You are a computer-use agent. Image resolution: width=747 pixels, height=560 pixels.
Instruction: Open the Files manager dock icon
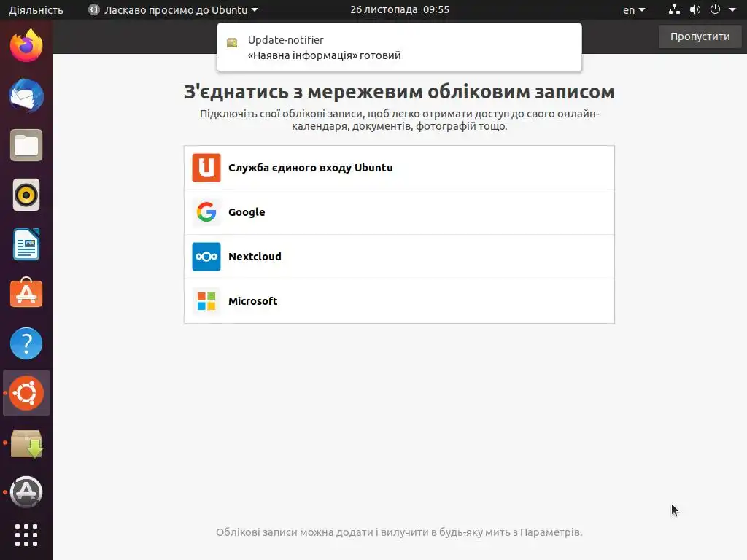[x=26, y=145]
